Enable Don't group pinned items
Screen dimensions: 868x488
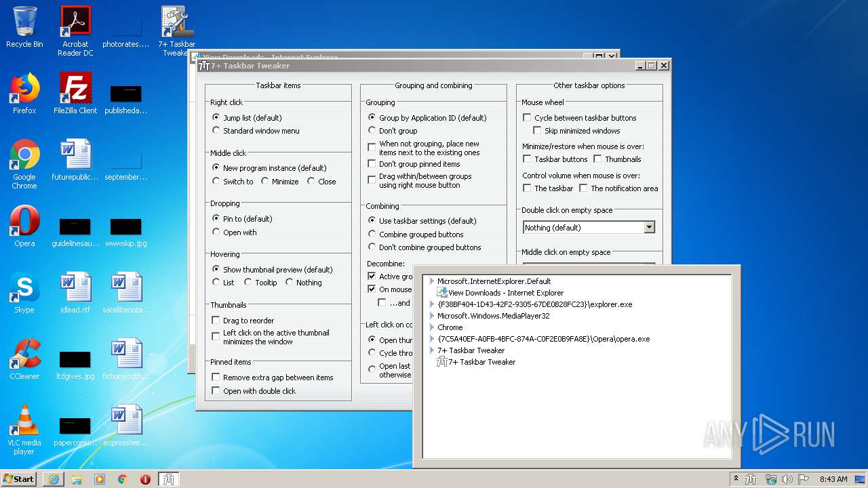click(414, 163)
